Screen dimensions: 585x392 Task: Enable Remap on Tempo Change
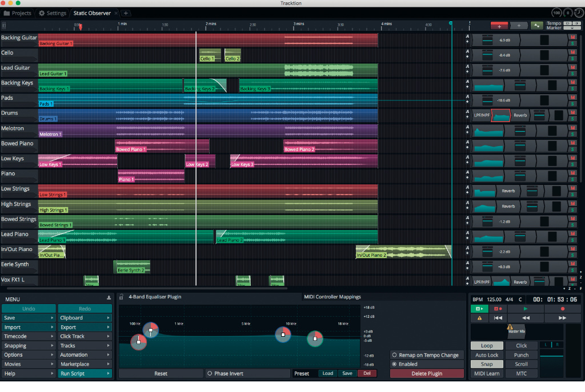pos(394,355)
